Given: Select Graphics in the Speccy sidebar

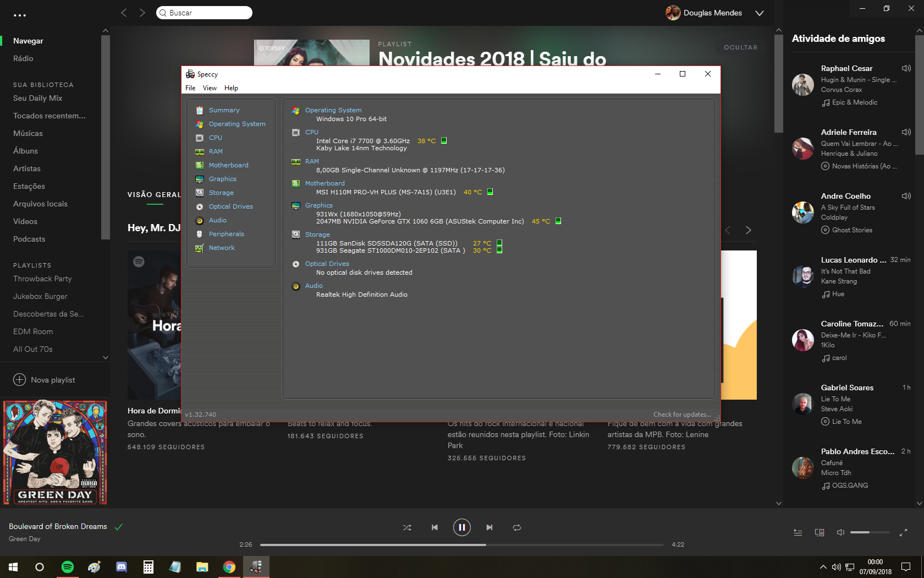Looking at the screenshot, I should tap(223, 179).
